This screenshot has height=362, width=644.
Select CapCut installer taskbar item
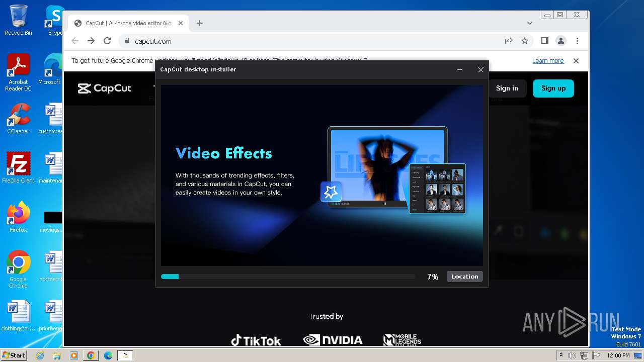[x=125, y=355]
